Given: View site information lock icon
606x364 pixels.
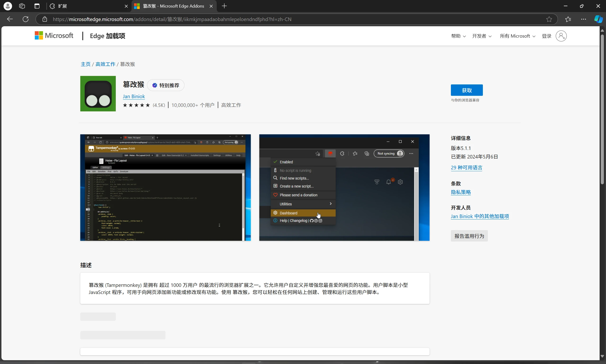Looking at the screenshot, I should click(x=45, y=19).
